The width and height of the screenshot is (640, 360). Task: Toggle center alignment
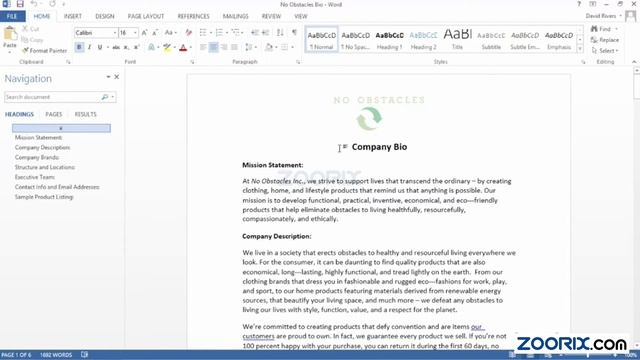213,47
